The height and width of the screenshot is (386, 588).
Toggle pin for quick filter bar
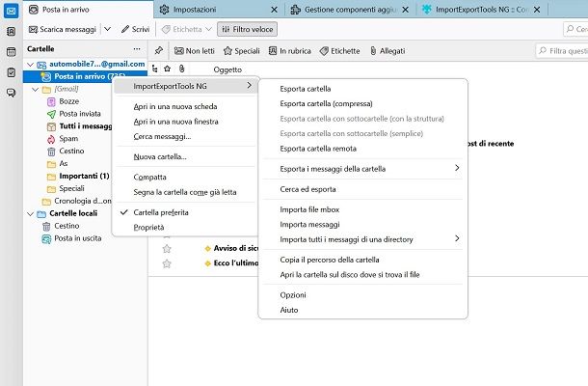click(x=159, y=51)
